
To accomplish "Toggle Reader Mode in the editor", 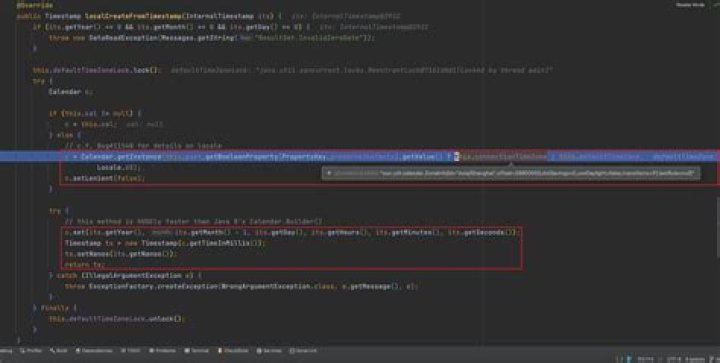I will click(690, 5).
